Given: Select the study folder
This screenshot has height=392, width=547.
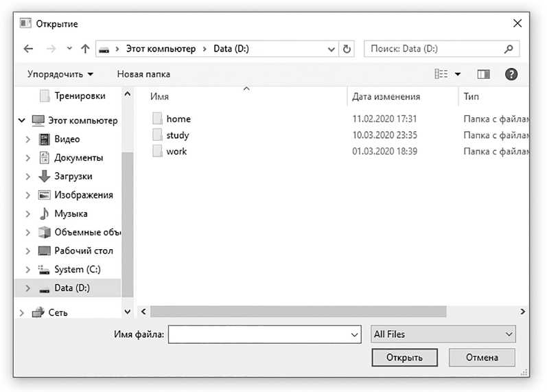Looking at the screenshot, I should pyautogui.click(x=178, y=135).
